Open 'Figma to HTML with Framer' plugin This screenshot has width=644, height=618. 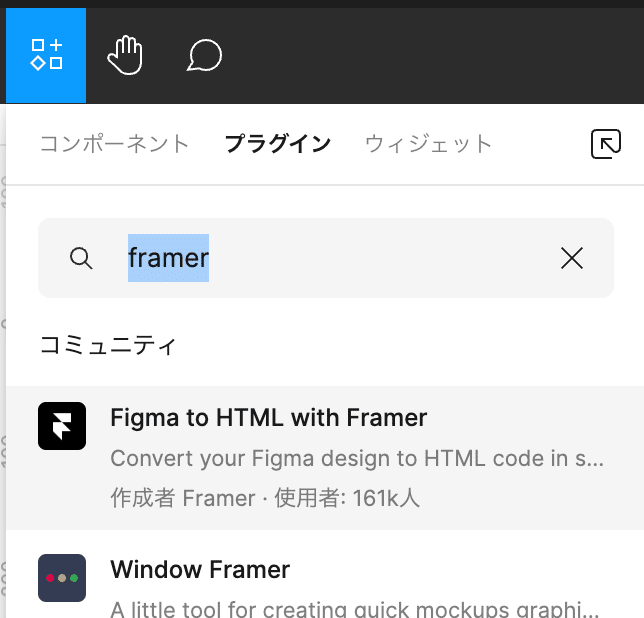pos(268,417)
